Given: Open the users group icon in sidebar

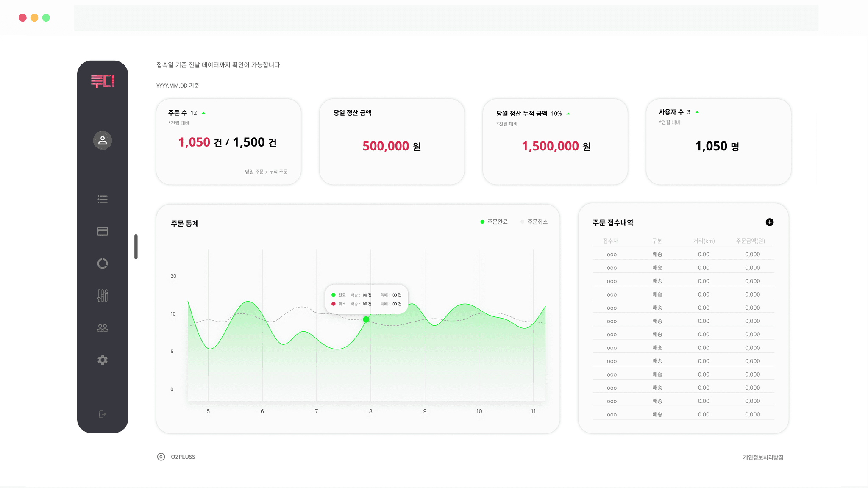Looking at the screenshot, I should [103, 328].
